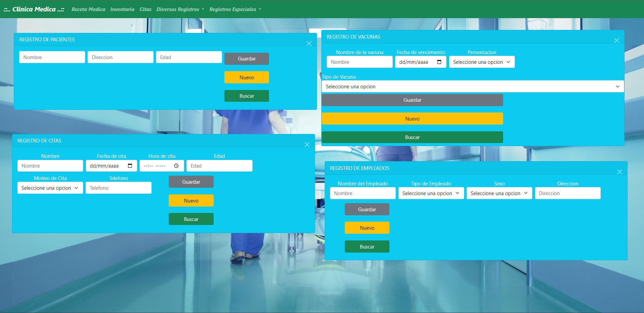Open calendar picker in Fecha de cita
Screen dimensions: 644x313
[x=130, y=166]
